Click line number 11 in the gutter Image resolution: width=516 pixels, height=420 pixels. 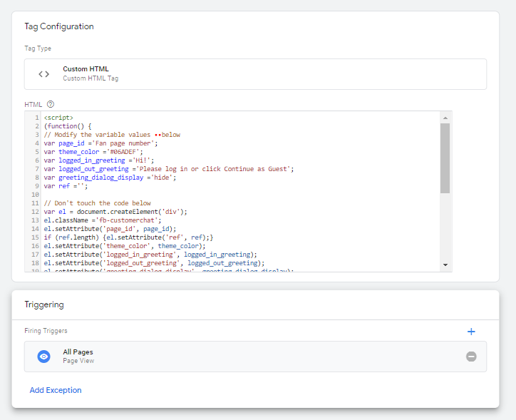(x=34, y=203)
